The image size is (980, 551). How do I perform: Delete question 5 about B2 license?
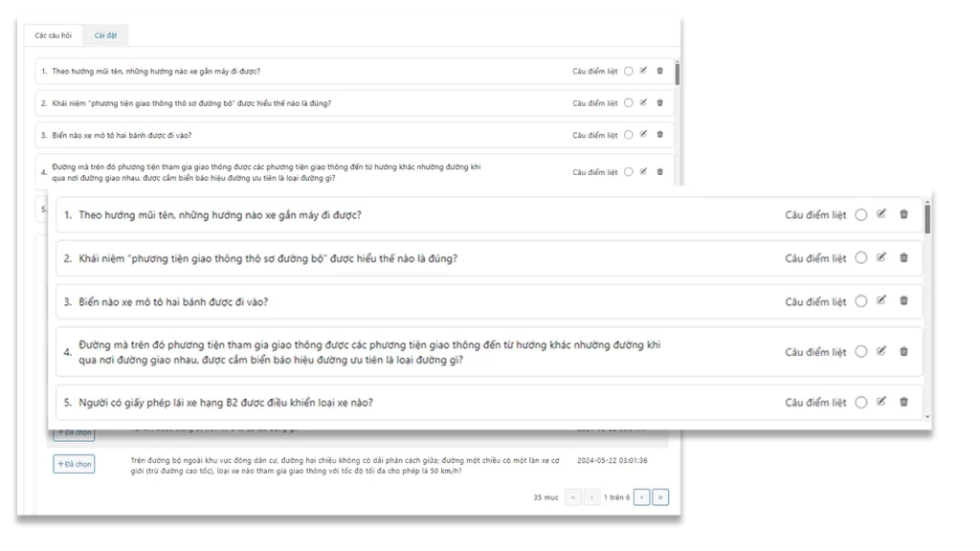903,402
